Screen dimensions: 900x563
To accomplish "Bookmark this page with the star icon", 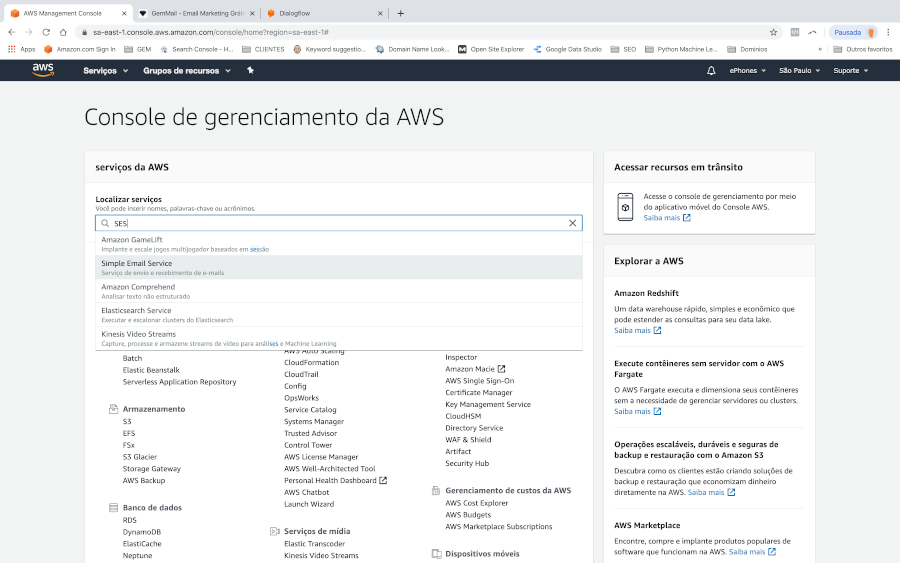I will tap(773, 32).
